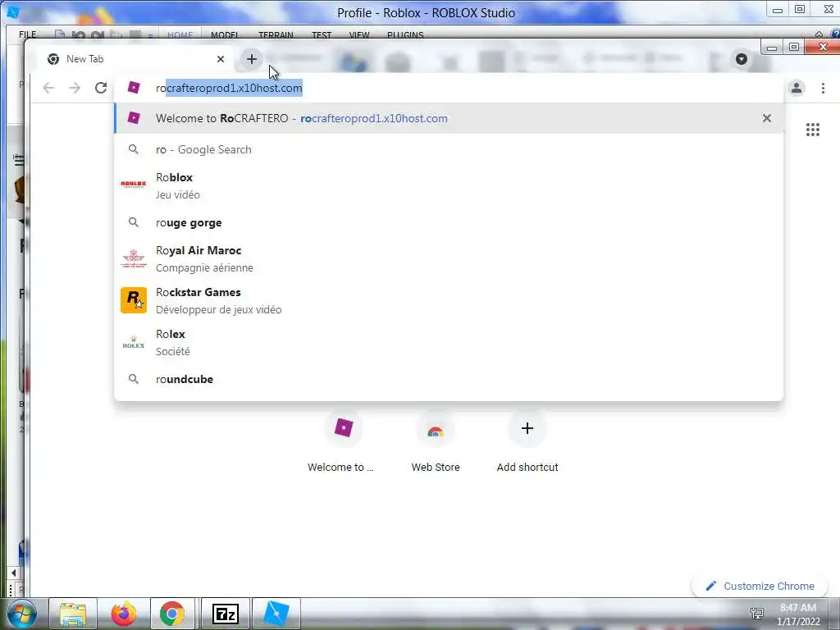Click Customize Chrome button
This screenshot has height=630, width=840.
(760, 586)
